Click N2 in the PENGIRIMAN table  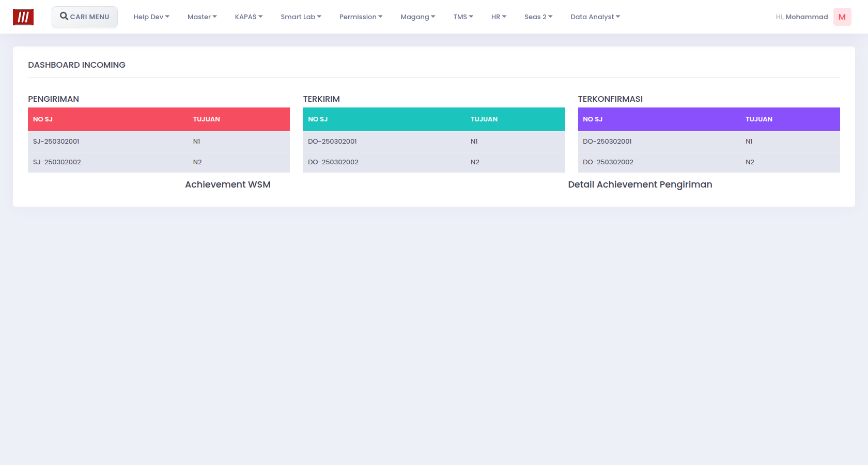[x=197, y=162]
